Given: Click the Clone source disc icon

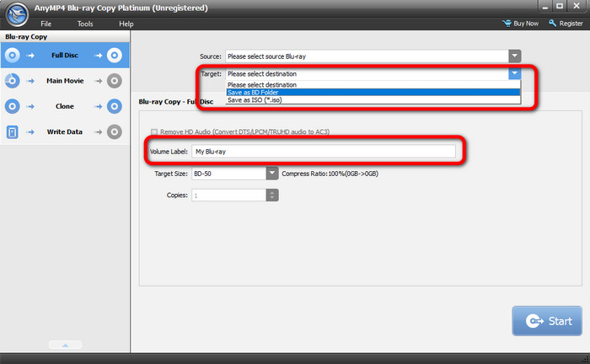Looking at the screenshot, I should click(x=12, y=106).
